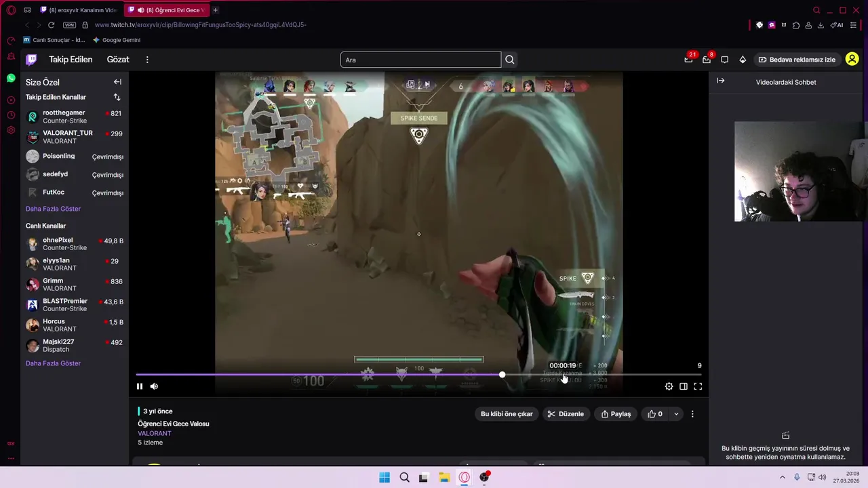Toggle fullscreen on the player
868x488 pixels.
(x=698, y=386)
